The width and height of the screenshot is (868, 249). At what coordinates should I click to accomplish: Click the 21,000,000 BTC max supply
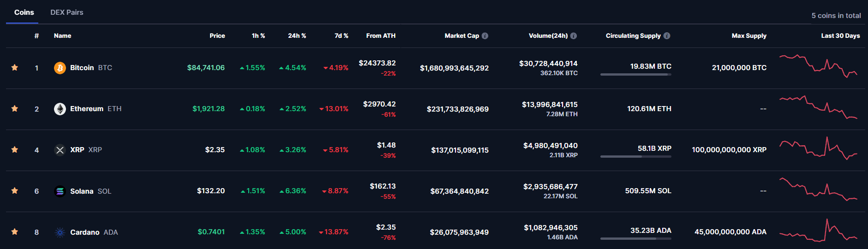point(739,68)
